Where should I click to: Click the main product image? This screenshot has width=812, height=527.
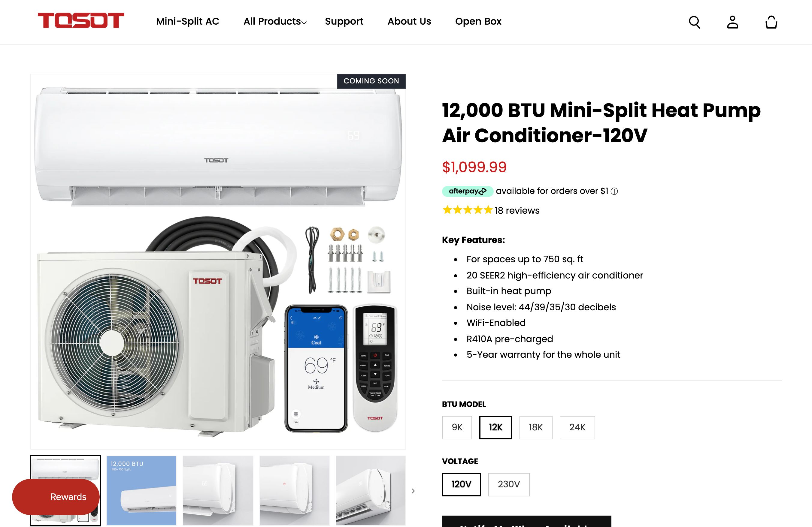click(x=218, y=261)
